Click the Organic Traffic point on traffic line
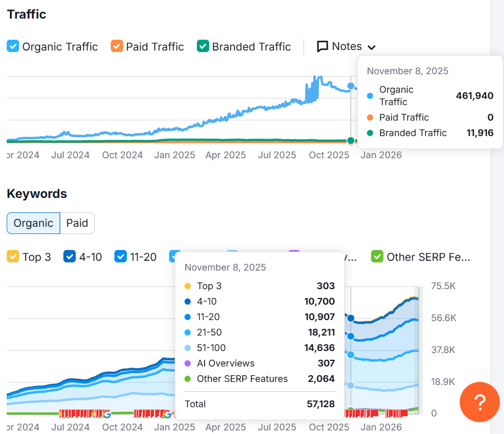This screenshot has height=434, width=504. 351,86
